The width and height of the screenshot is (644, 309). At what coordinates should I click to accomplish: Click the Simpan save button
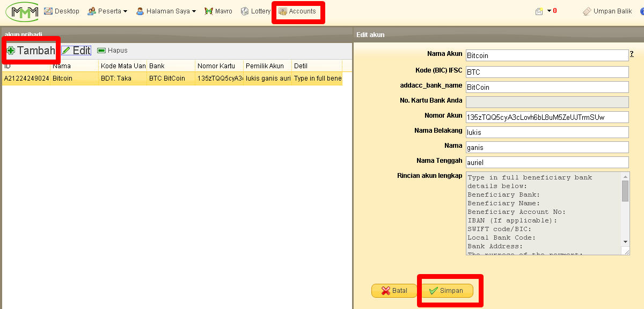click(x=446, y=291)
